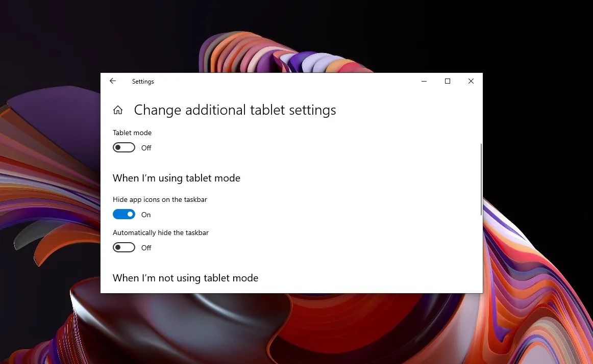Click the 'When I'm using tablet mode' heading
Screen dimensions: 593x364
177,178
